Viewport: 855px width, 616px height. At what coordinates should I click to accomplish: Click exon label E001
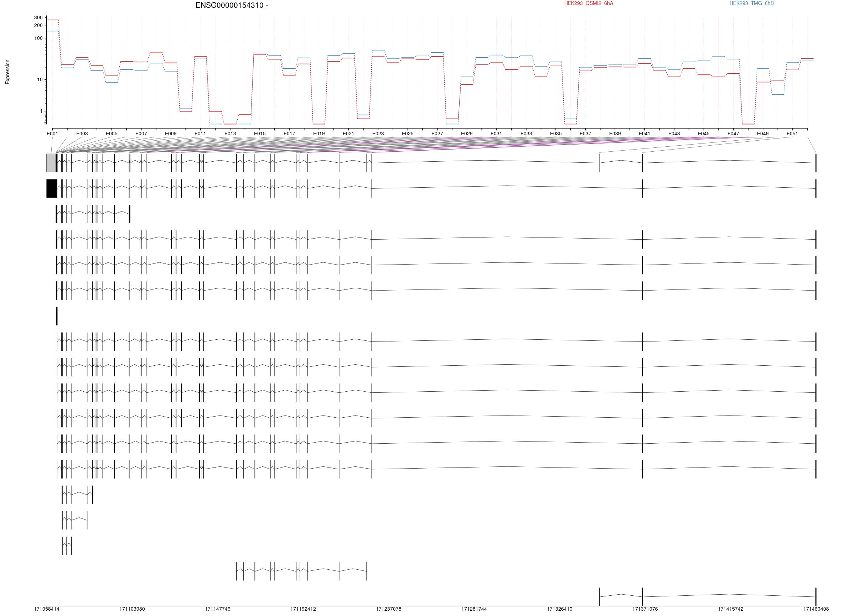[52, 134]
